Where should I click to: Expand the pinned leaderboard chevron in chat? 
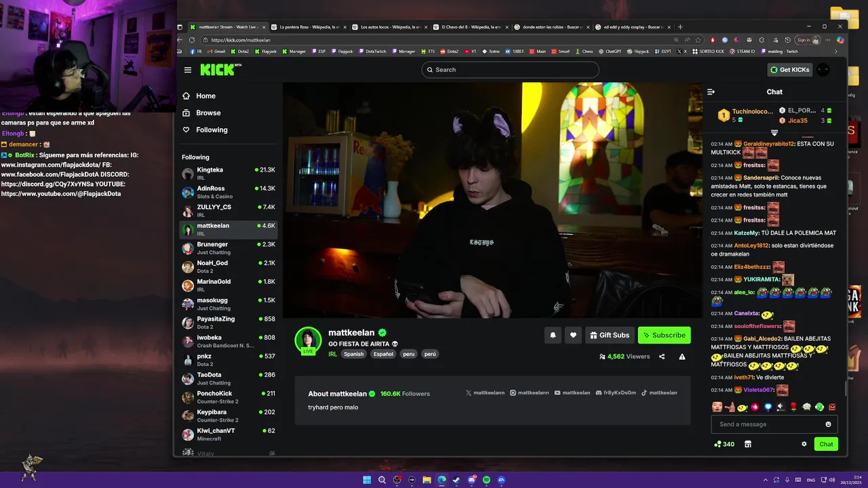pos(774,133)
